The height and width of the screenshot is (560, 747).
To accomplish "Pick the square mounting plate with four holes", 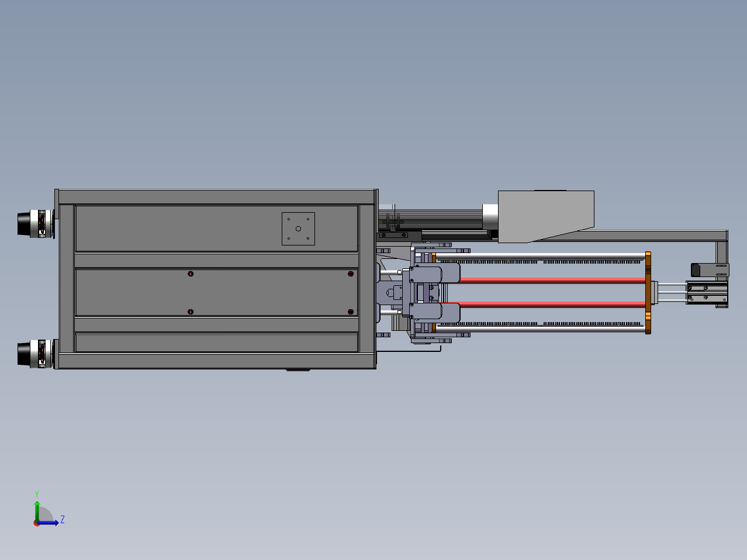I will point(298,229).
